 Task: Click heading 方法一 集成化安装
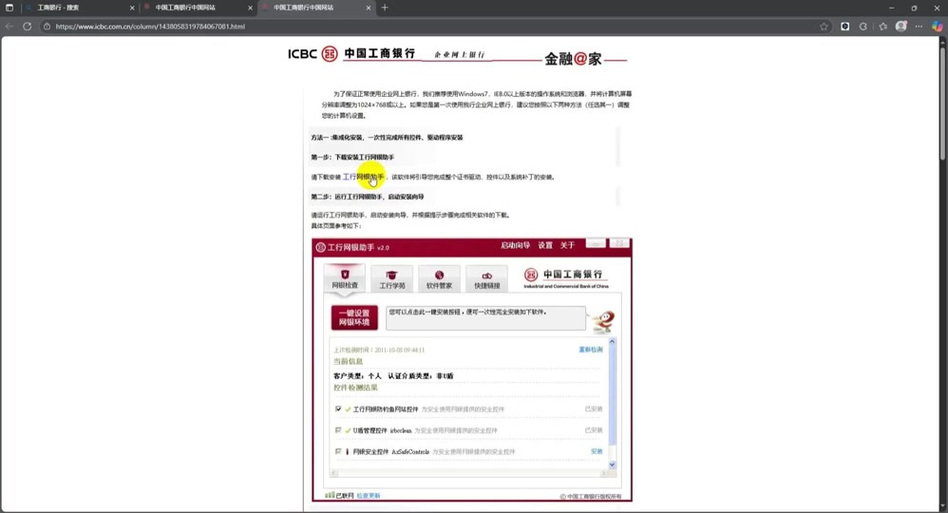click(387, 138)
